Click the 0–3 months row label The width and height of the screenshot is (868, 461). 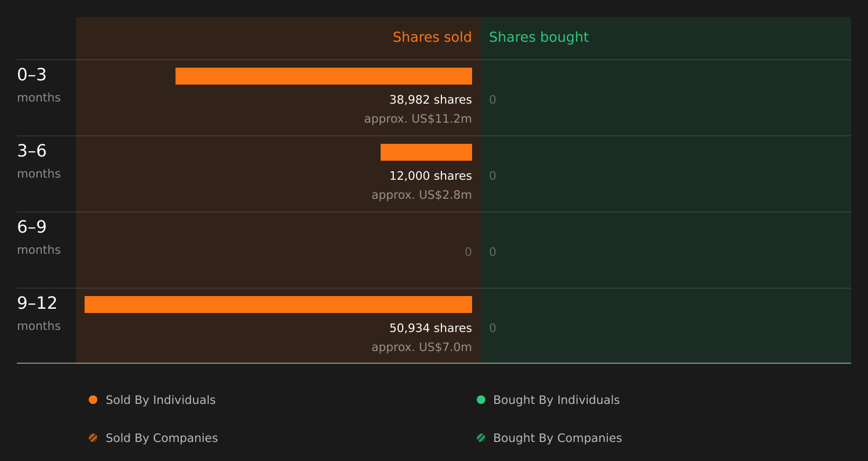(x=39, y=85)
